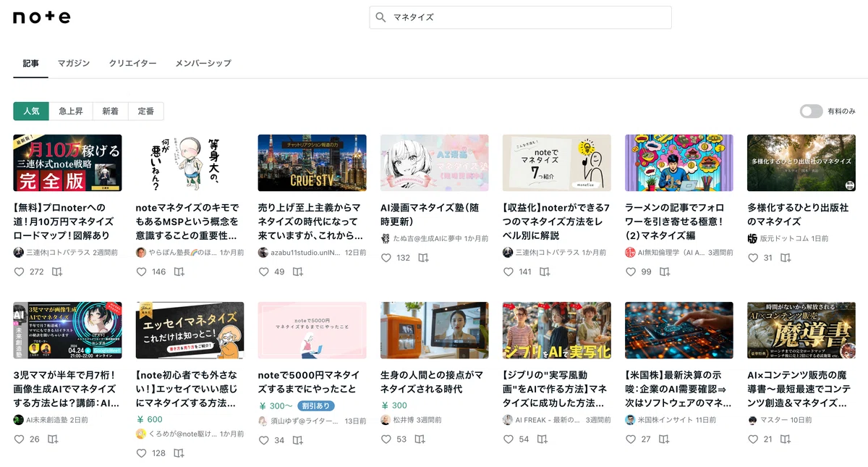Like the noteで5000円マネタイズ article

click(264, 440)
